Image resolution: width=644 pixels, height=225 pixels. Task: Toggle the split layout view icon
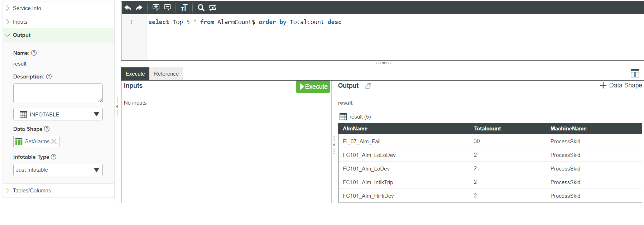635,73
